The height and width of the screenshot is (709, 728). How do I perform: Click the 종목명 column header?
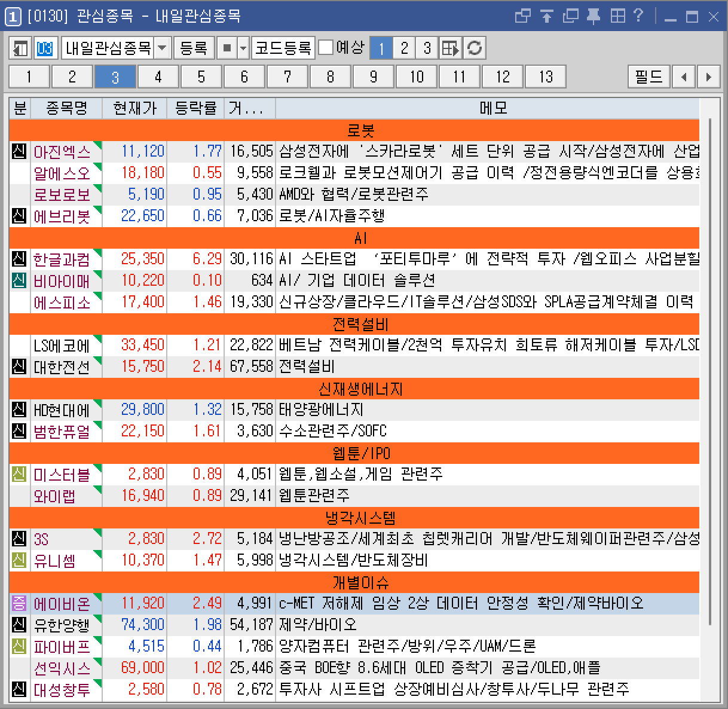pyautogui.click(x=66, y=108)
